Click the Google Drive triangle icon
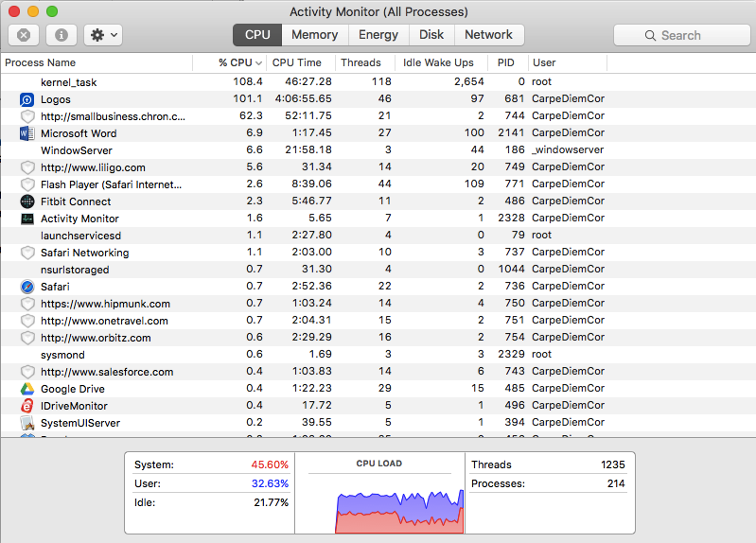The height and width of the screenshot is (543, 756). 27,389
